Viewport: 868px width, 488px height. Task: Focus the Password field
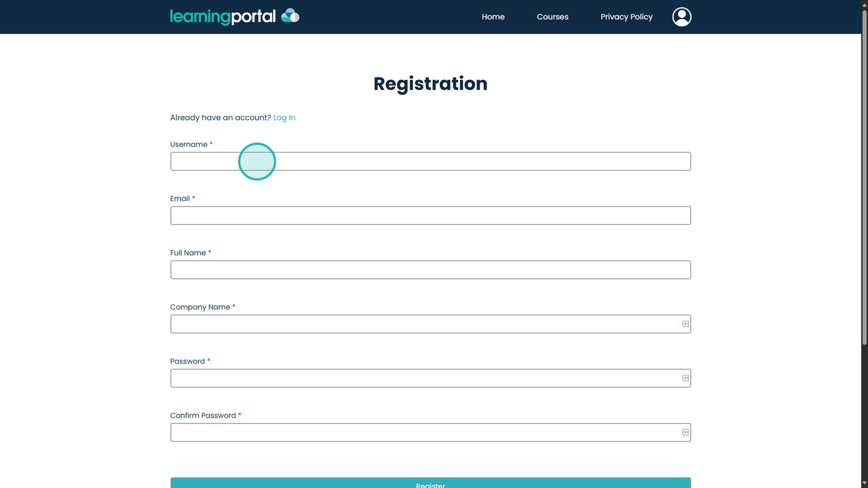431,378
